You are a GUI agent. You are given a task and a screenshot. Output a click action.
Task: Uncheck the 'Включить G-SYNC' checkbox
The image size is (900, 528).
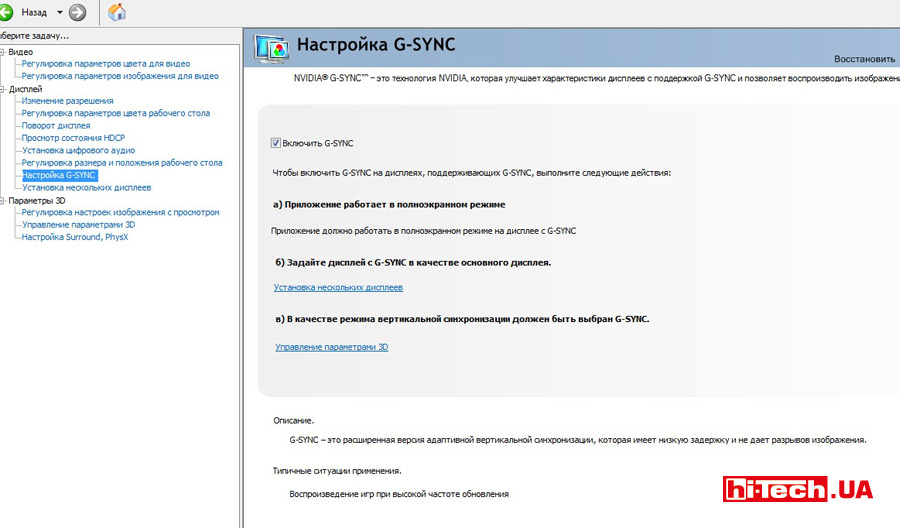276,143
